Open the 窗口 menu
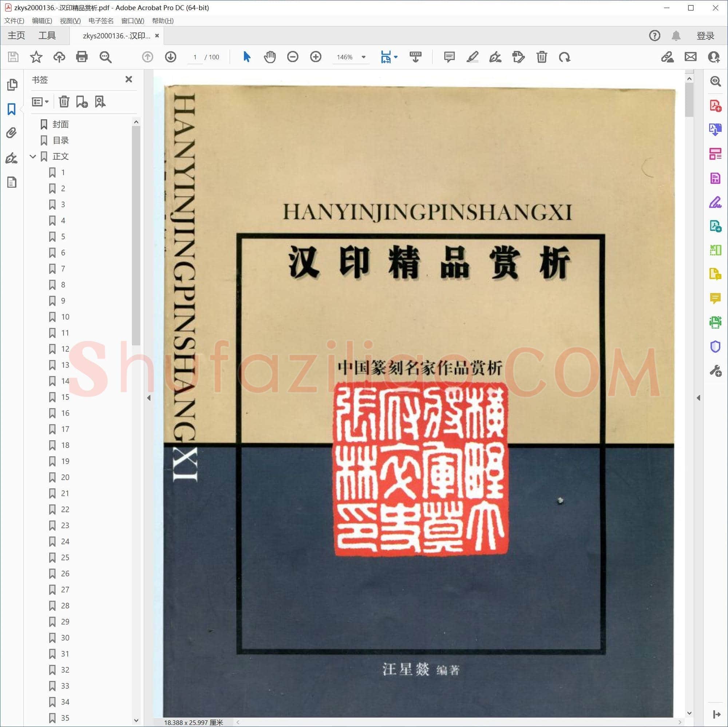 click(x=132, y=21)
